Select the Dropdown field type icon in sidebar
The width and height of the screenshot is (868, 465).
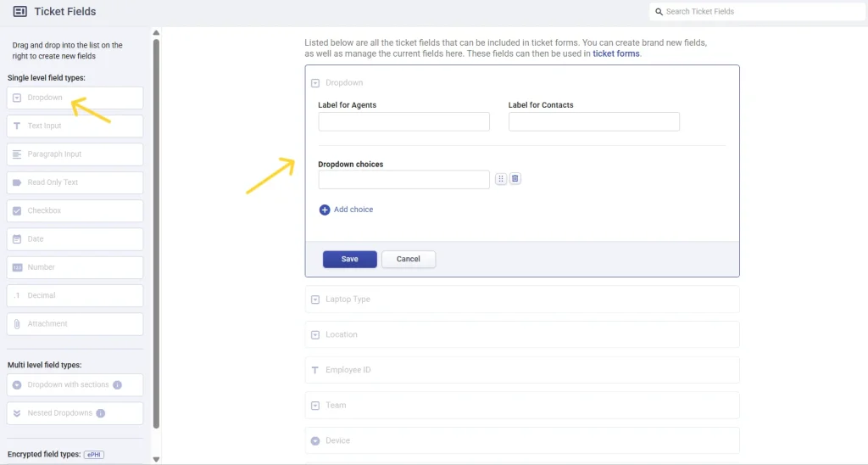[17, 98]
